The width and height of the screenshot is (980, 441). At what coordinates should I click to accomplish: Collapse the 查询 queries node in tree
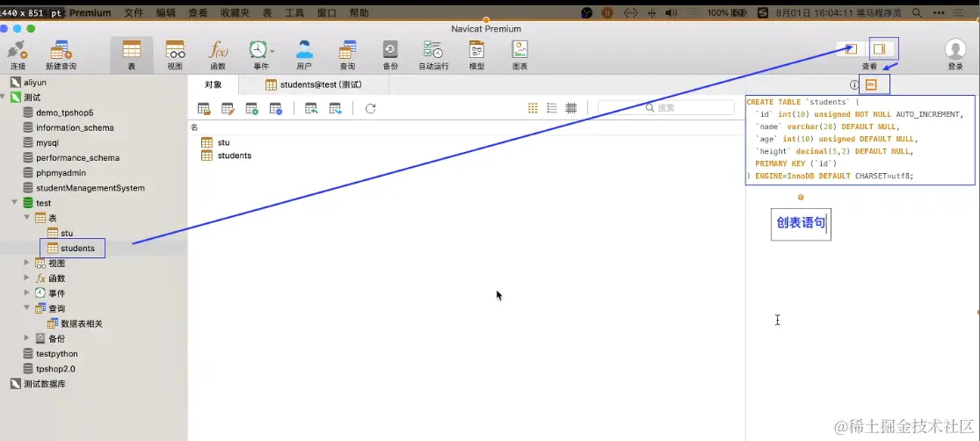(27, 308)
